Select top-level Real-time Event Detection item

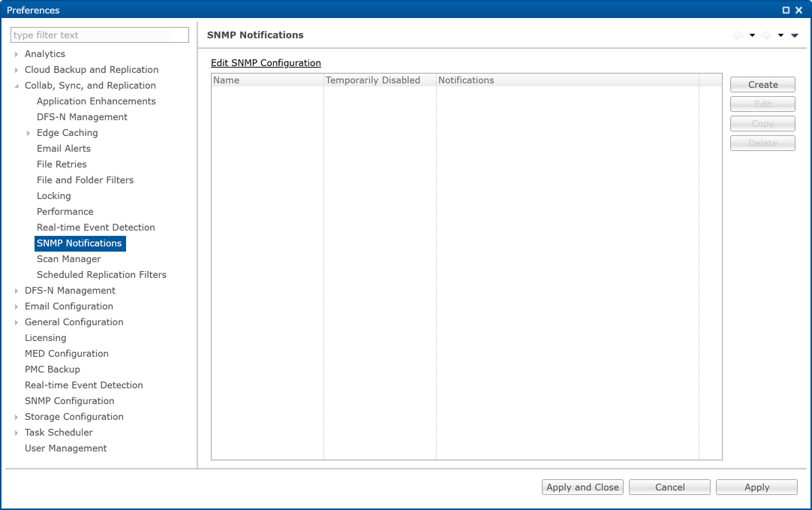(84, 385)
